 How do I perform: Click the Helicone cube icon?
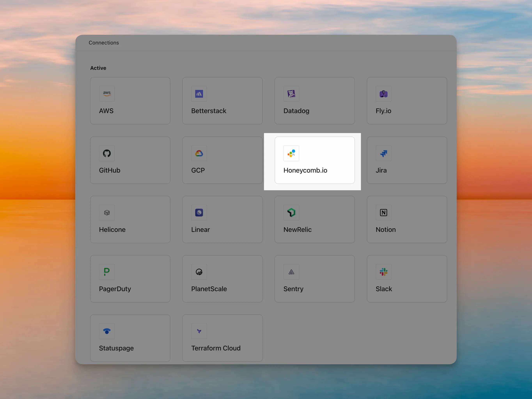[x=107, y=213]
